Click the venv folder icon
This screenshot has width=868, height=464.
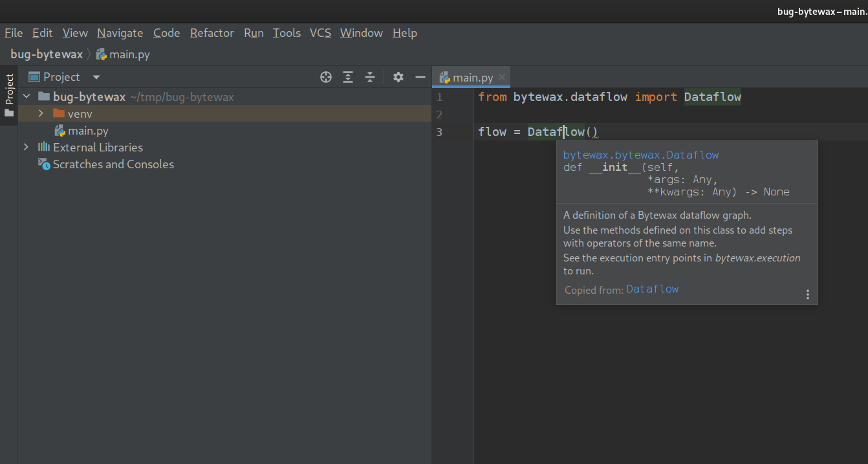59,114
